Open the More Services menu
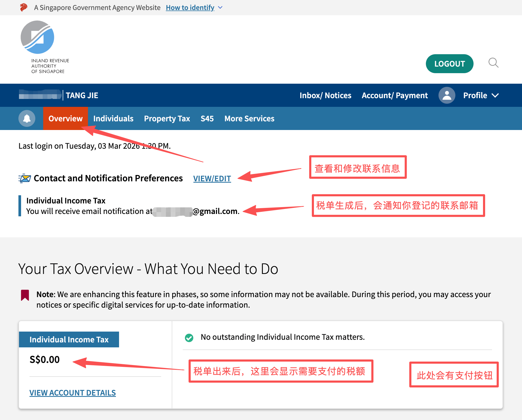The image size is (522, 420). 249,119
